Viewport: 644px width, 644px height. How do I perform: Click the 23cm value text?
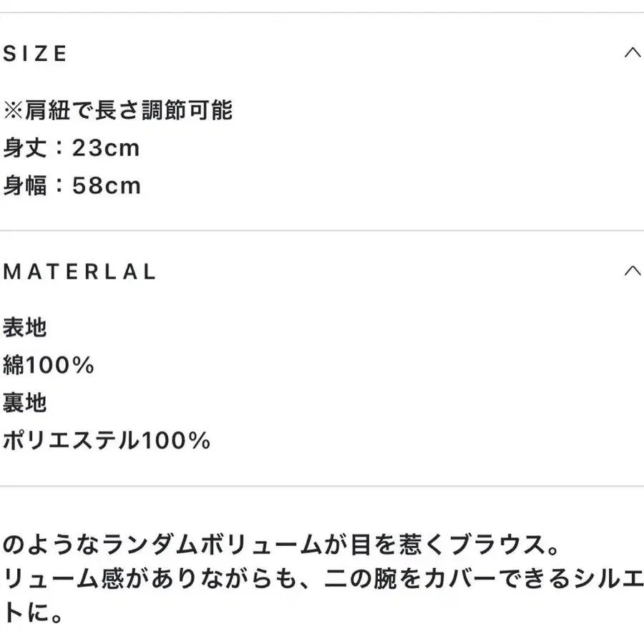pyautogui.click(x=106, y=148)
